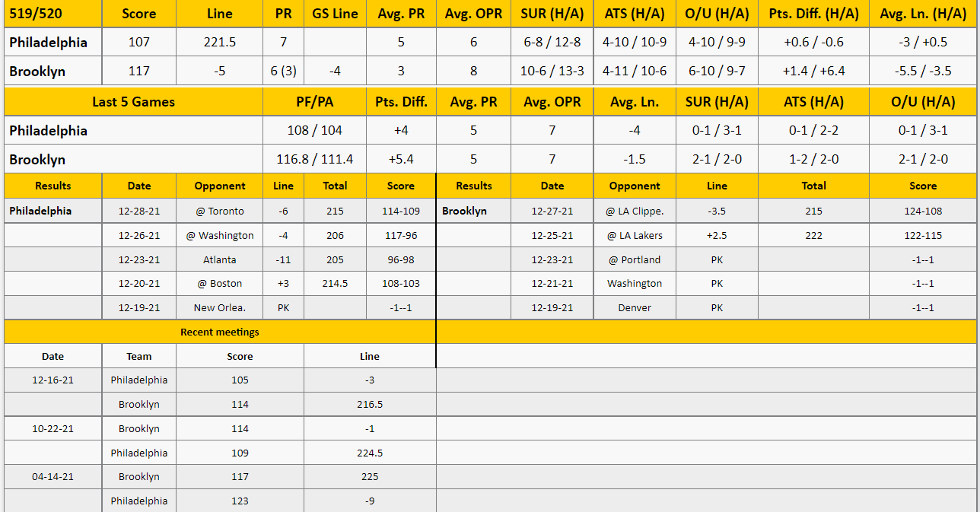This screenshot has width=980, height=512.
Task: Click the 12-28-21 date in Philadelphia results
Action: point(139,211)
